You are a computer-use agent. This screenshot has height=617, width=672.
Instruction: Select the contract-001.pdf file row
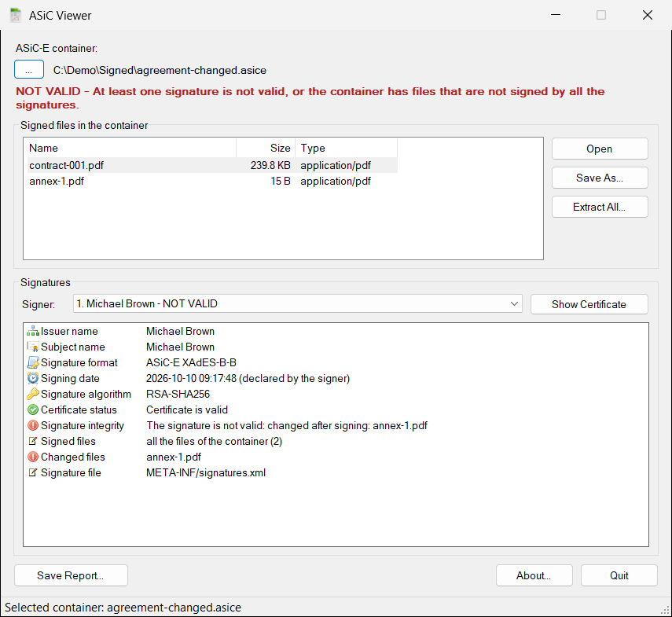tap(212, 165)
